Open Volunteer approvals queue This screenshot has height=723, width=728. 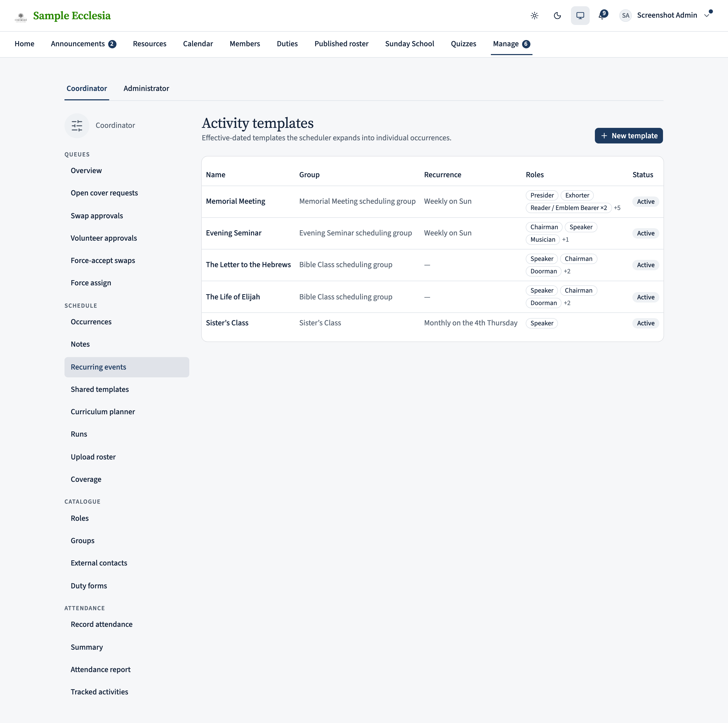(x=127, y=238)
